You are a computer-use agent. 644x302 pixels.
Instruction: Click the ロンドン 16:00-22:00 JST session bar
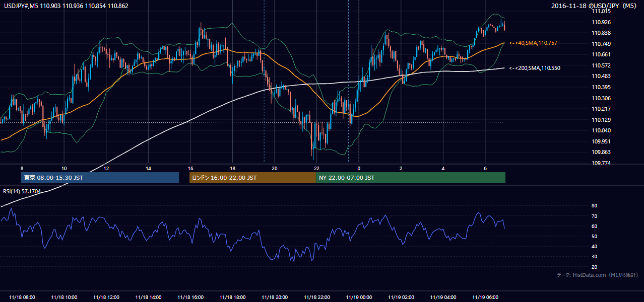252,178
